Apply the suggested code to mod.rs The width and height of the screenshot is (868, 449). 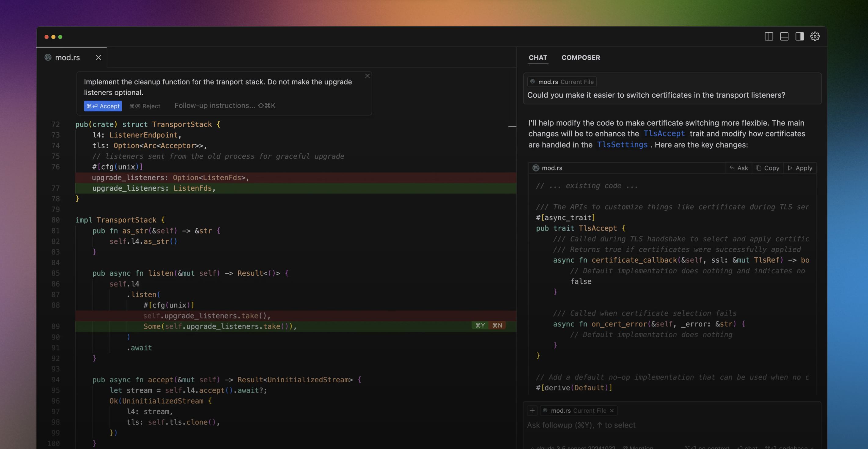click(800, 168)
